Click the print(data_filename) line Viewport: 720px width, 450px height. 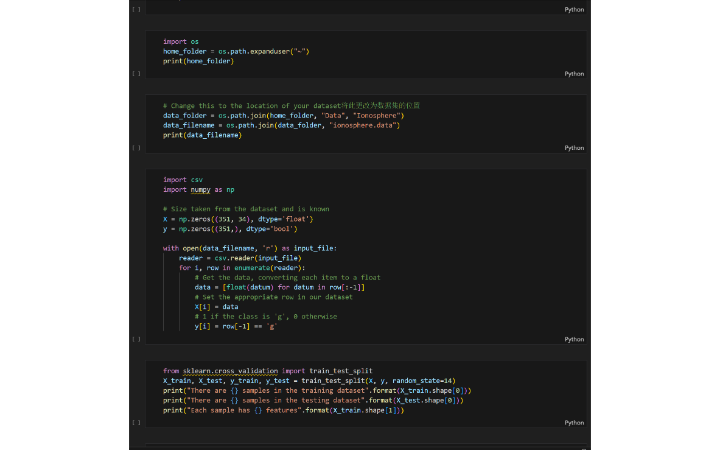point(202,135)
